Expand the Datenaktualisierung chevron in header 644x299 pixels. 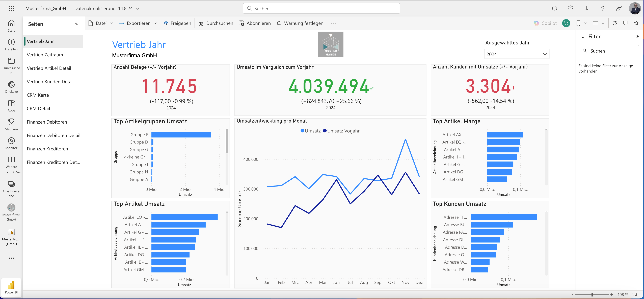tap(138, 9)
